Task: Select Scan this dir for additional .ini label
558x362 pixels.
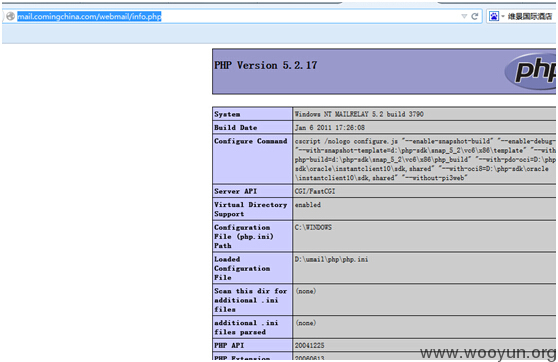Action: pos(251,300)
